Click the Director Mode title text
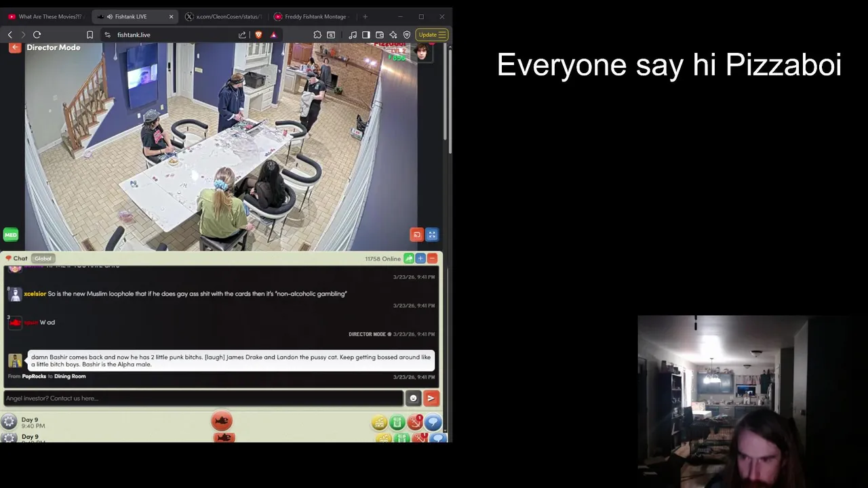This screenshot has width=868, height=488. (54, 47)
